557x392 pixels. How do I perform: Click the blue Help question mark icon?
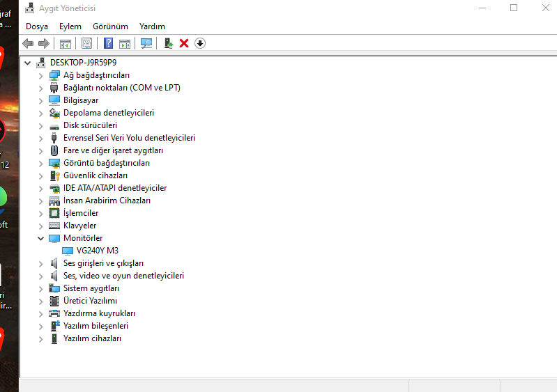pyautogui.click(x=108, y=43)
